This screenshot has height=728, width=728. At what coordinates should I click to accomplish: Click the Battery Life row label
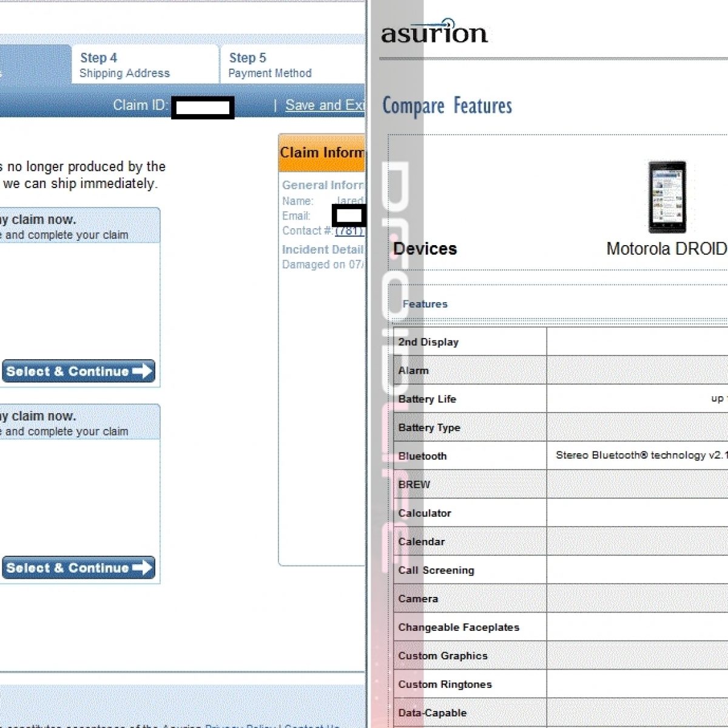tap(427, 399)
